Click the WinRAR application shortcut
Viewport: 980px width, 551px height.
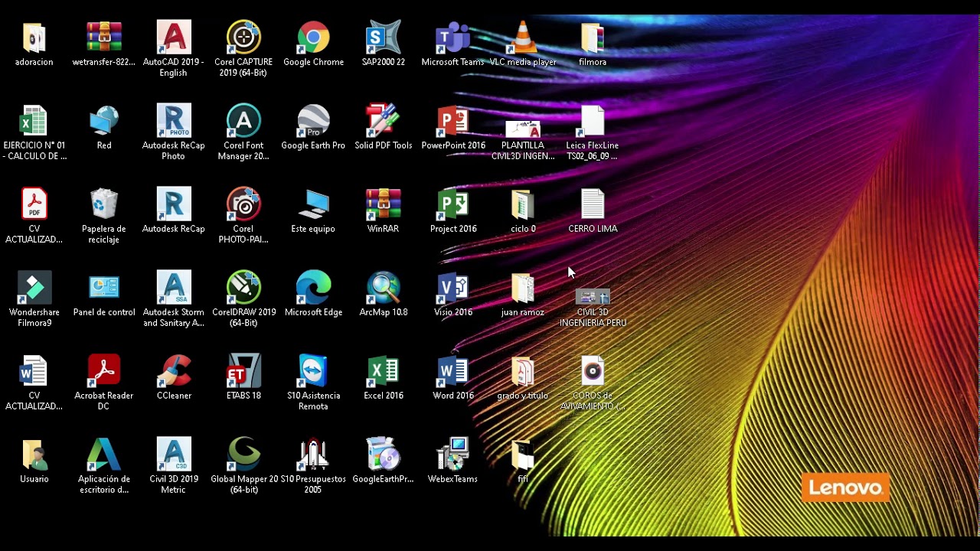click(383, 204)
